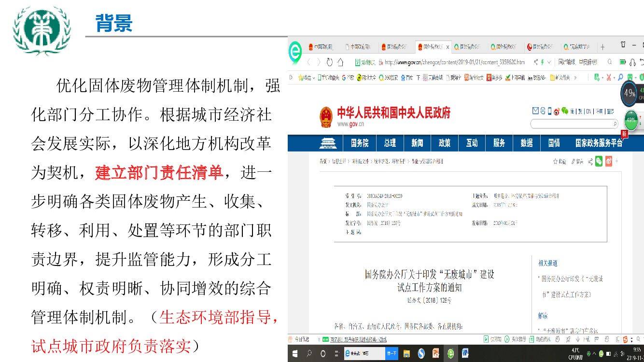
Task: Close the active browser tab
Action: tap(448, 47)
